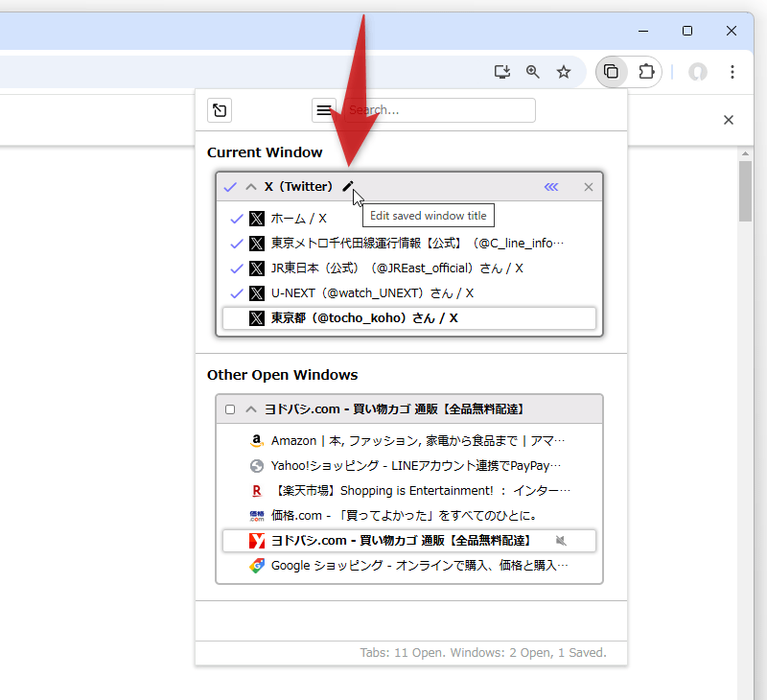Click the X favicon of ホーム / X

[x=257, y=219]
